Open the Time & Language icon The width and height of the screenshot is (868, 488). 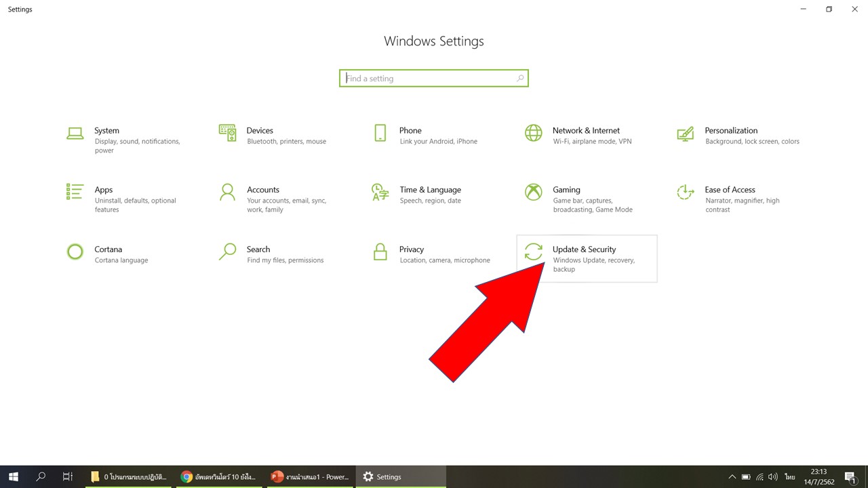pyautogui.click(x=380, y=192)
